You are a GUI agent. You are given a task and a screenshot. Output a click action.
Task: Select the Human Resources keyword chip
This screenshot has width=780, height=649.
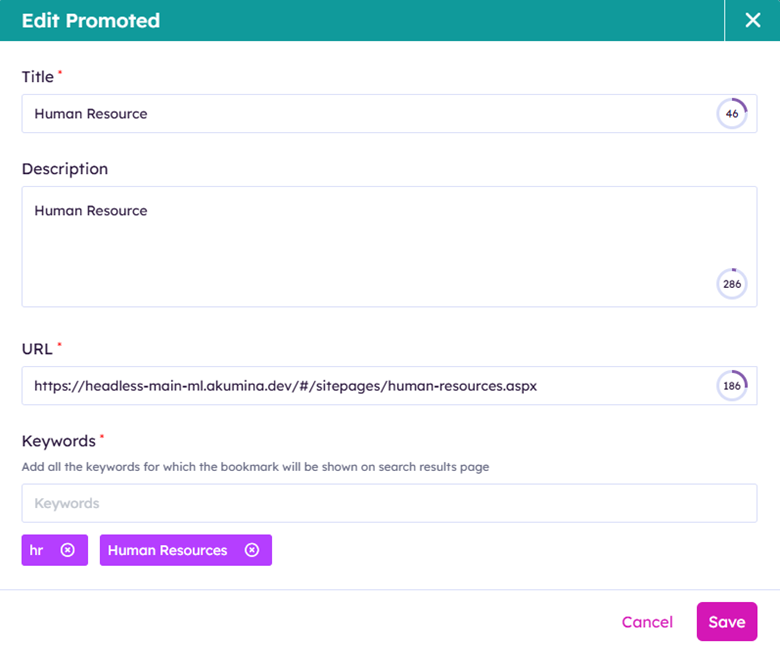tap(167, 550)
